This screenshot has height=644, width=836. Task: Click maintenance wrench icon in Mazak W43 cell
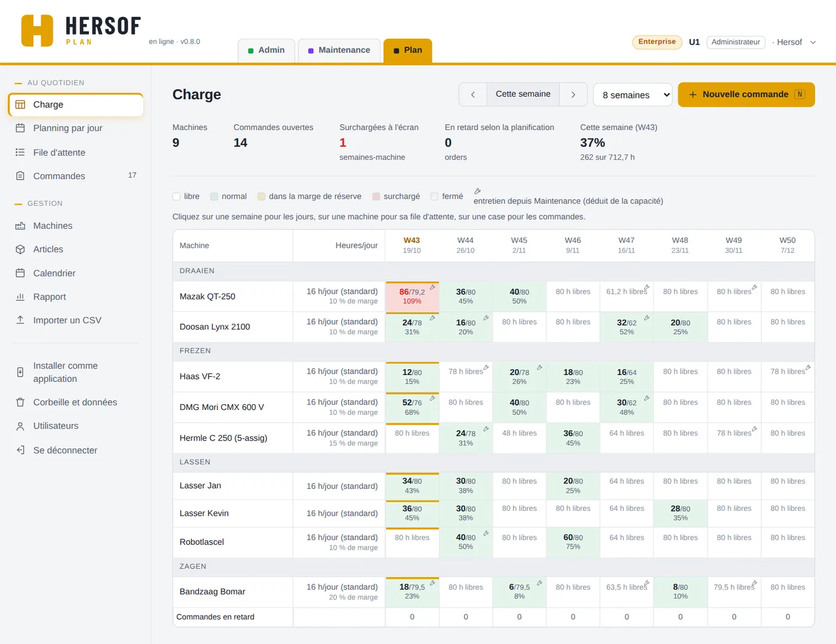[433, 287]
